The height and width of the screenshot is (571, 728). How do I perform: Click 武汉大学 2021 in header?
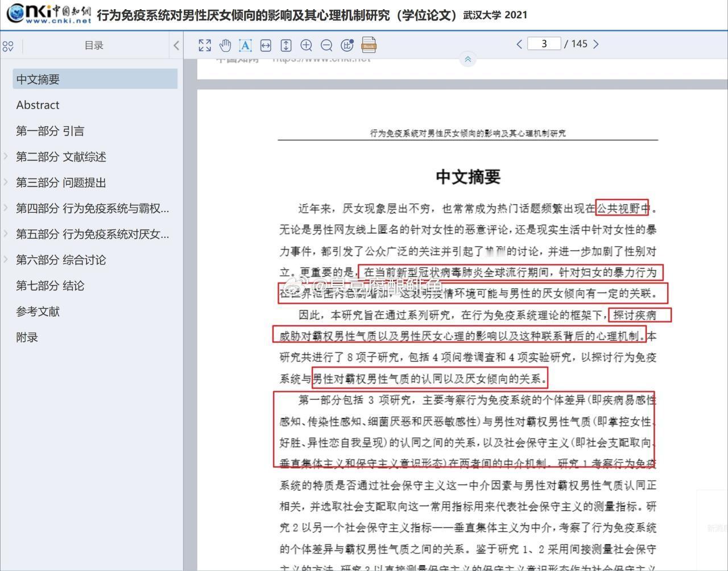[x=495, y=15]
